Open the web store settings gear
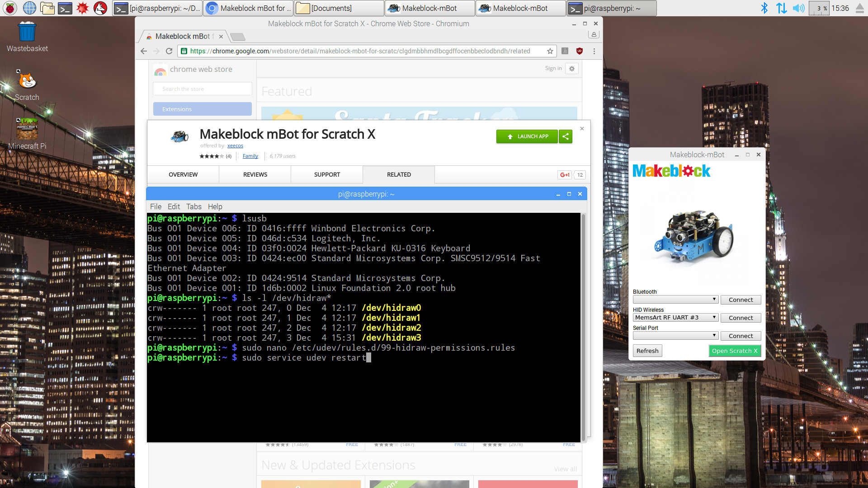This screenshot has width=868, height=488. click(572, 69)
